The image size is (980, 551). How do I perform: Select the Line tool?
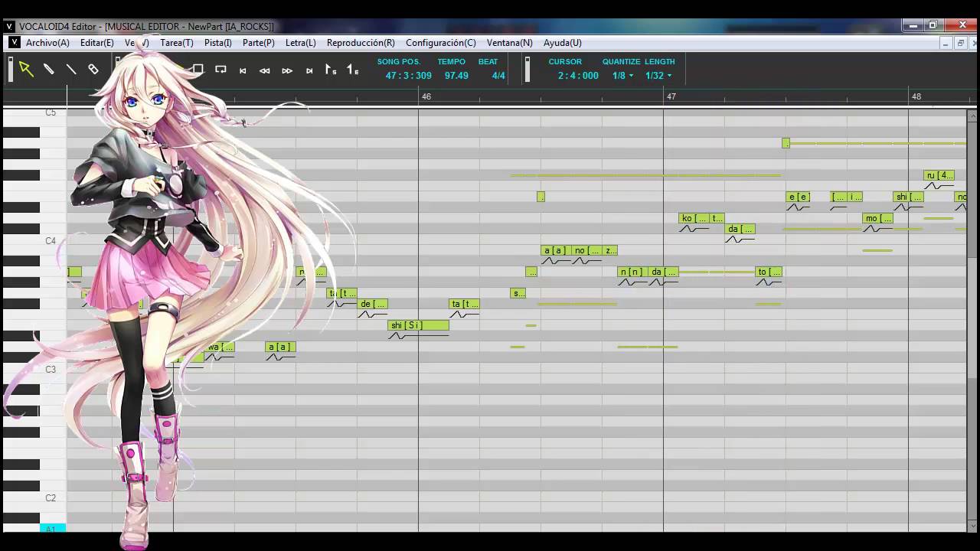pos(70,70)
